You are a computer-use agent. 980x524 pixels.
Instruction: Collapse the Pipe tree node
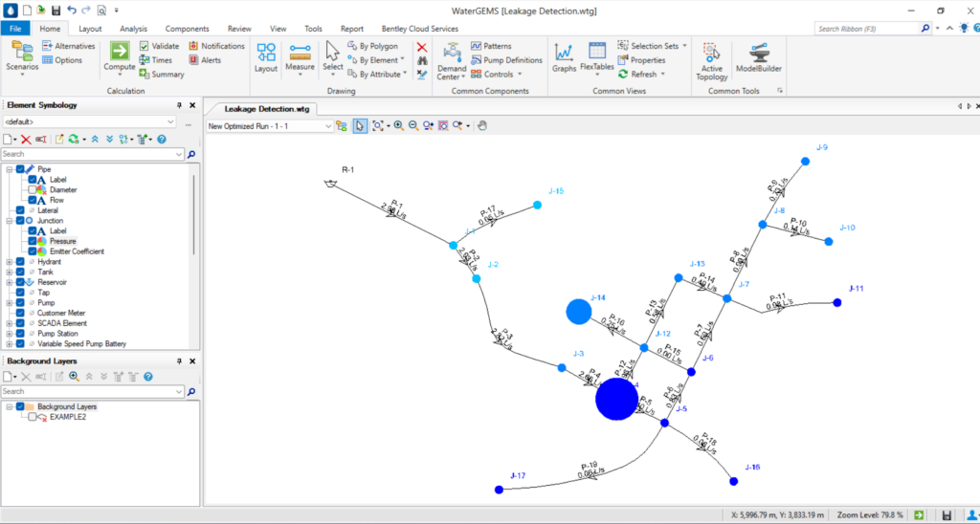(10, 169)
